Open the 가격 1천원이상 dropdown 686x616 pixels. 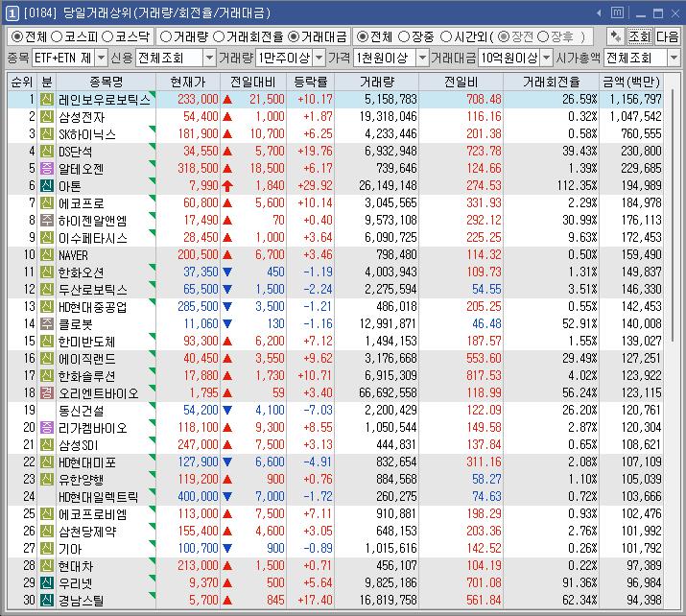422,58
